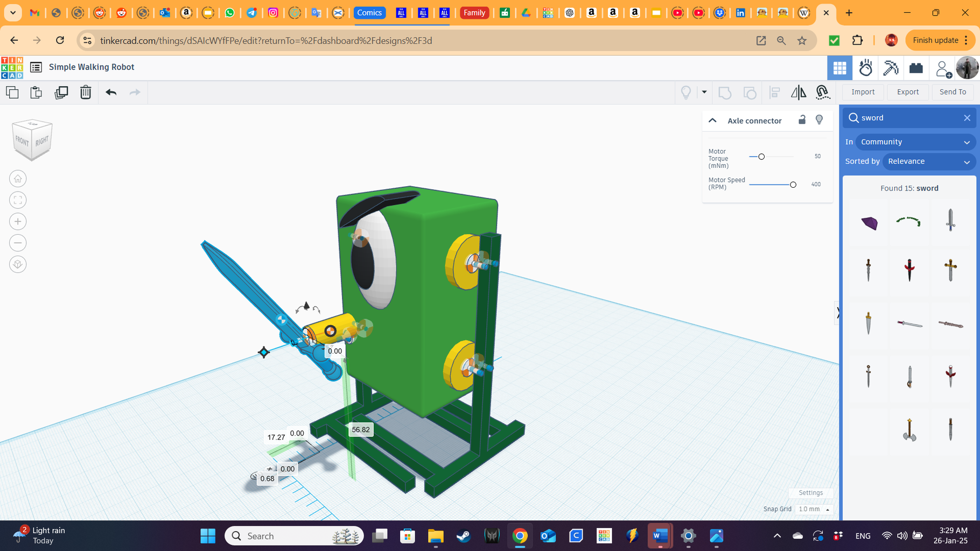Select the 17.27 dimension label

[x=276, y=437]
